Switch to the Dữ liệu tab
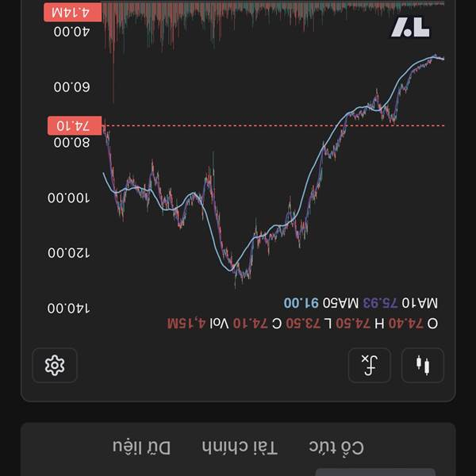This screenshot has height=476, width=476. click(141, 447)
